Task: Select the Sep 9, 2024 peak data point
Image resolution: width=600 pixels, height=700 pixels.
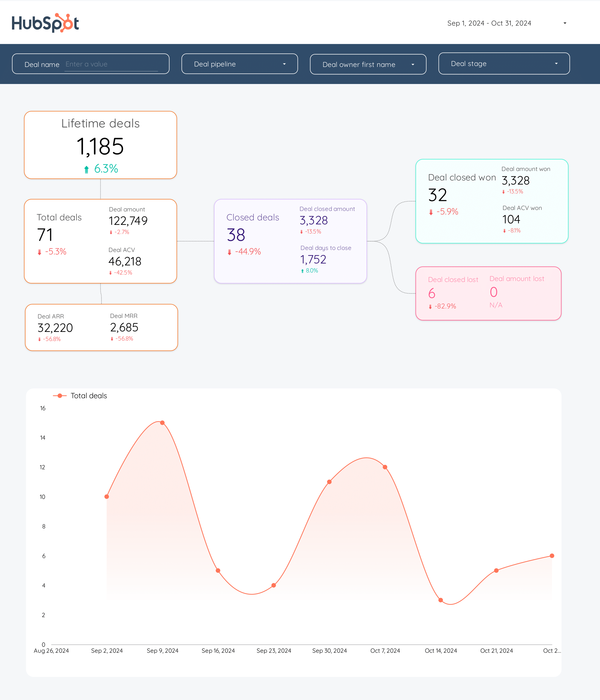Action: (x=162, y=423)
